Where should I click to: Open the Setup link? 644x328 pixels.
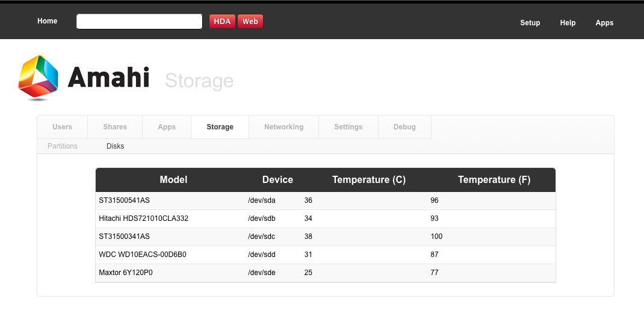(530, 23)
